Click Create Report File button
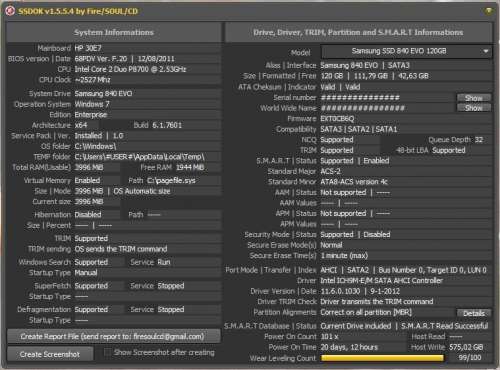This screenshot has height=370, width=500. click(x=113, y=336)
